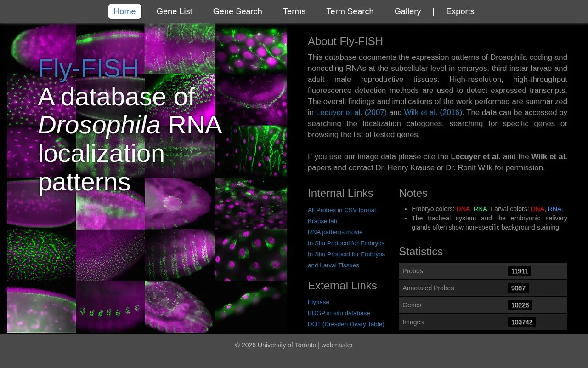Open the Gallery page
The image size is (588, 368).
tap(407, 11)
